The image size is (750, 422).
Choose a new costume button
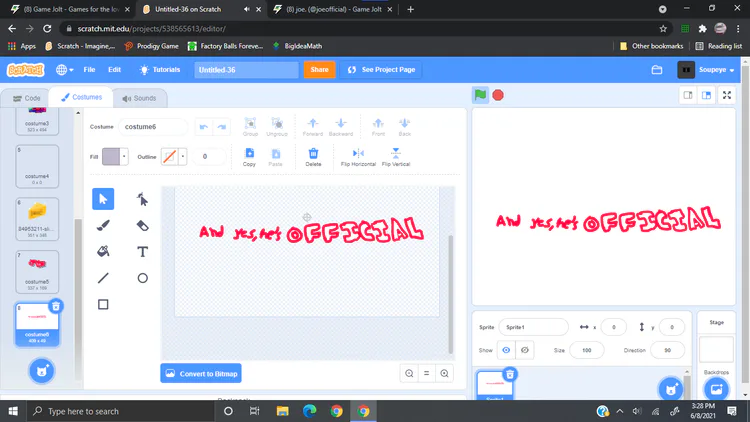pos(42,371)
